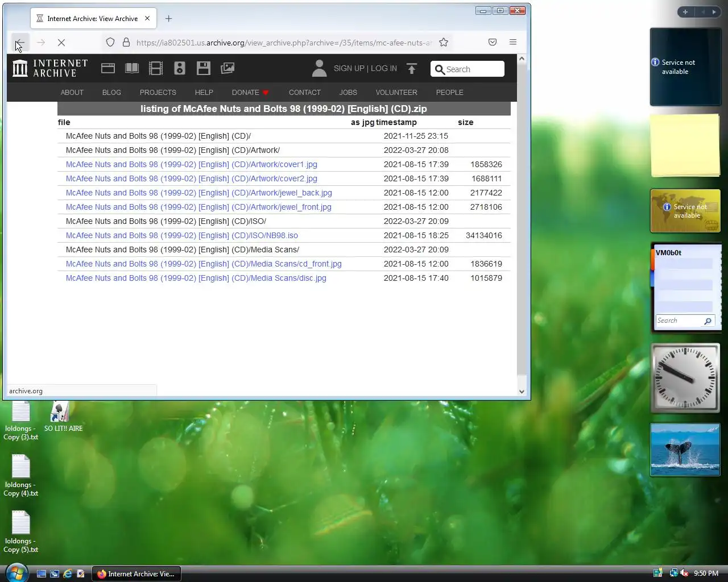This screenshot has width=728, height=582.
Task: Close the Internet Archive tab
Action: (x=147, y=18)
